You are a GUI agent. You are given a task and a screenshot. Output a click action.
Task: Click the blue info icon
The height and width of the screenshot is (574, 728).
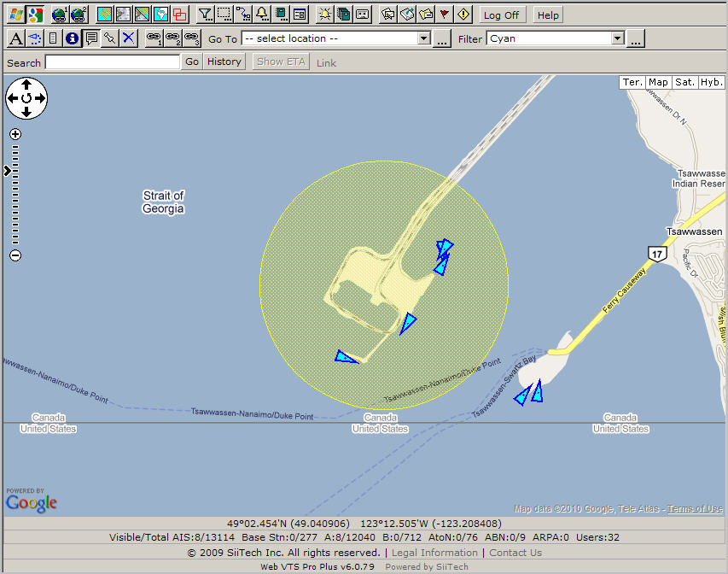pos(72,38)
